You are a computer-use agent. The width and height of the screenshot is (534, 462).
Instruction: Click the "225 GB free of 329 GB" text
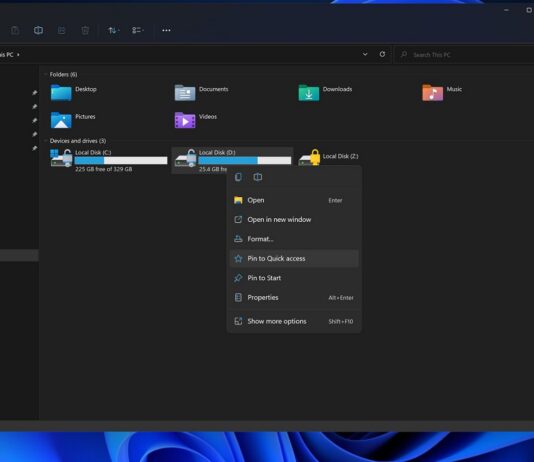tap(104, 169)
